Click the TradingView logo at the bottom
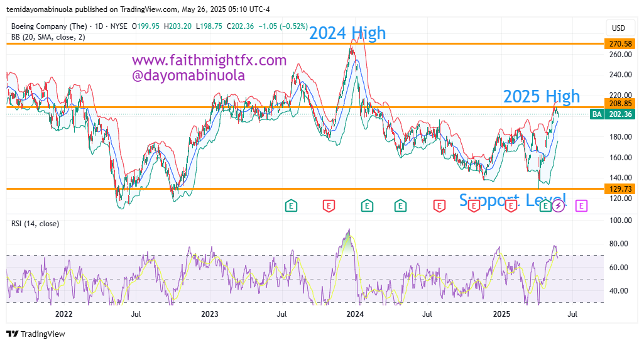The image size is (644, 345). coord(36,334)
